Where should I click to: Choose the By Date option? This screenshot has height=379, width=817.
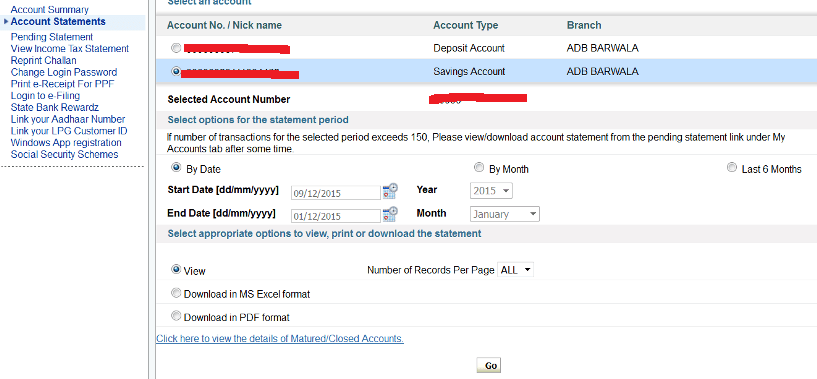[176, 168]
